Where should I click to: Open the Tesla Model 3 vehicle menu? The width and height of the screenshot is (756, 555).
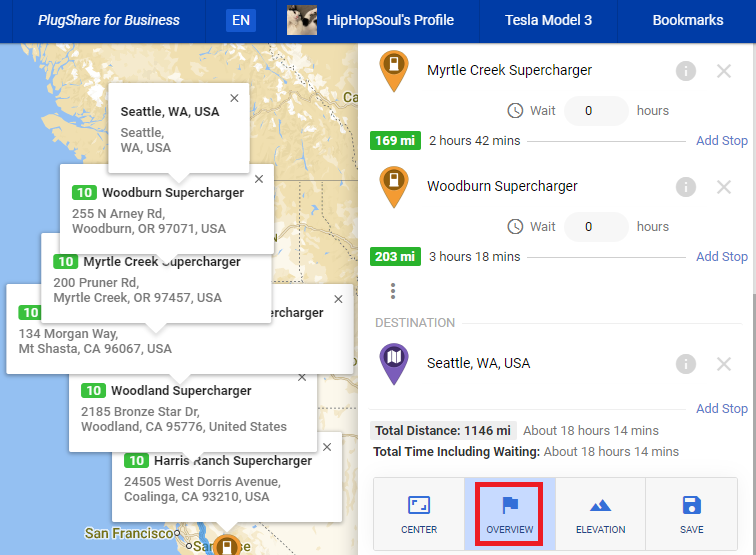click(548, 20)
